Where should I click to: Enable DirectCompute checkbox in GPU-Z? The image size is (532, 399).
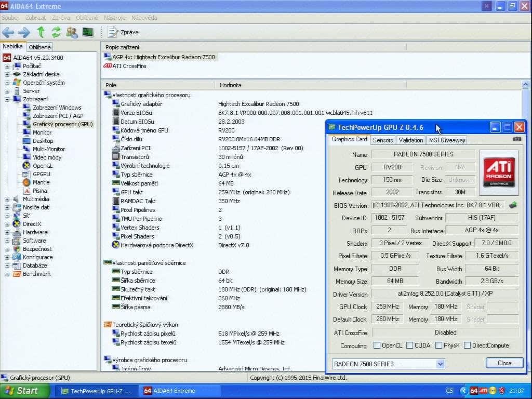tap(467, 345)
